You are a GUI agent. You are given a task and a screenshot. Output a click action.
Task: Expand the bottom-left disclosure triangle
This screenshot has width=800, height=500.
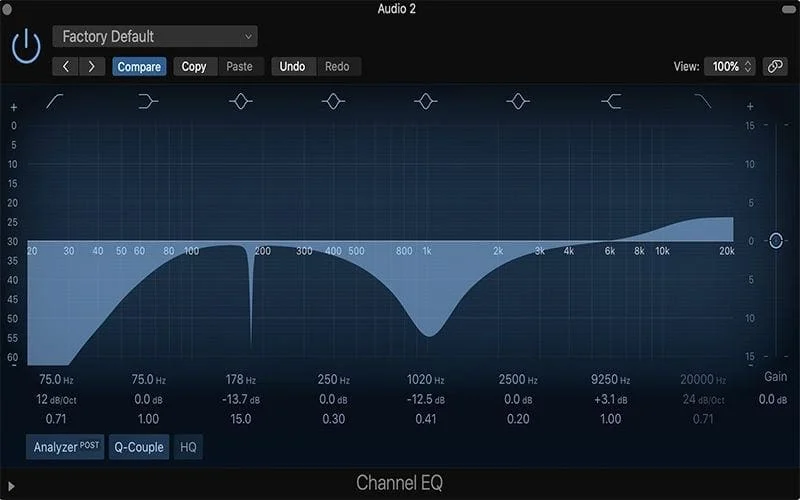point(11,486)
